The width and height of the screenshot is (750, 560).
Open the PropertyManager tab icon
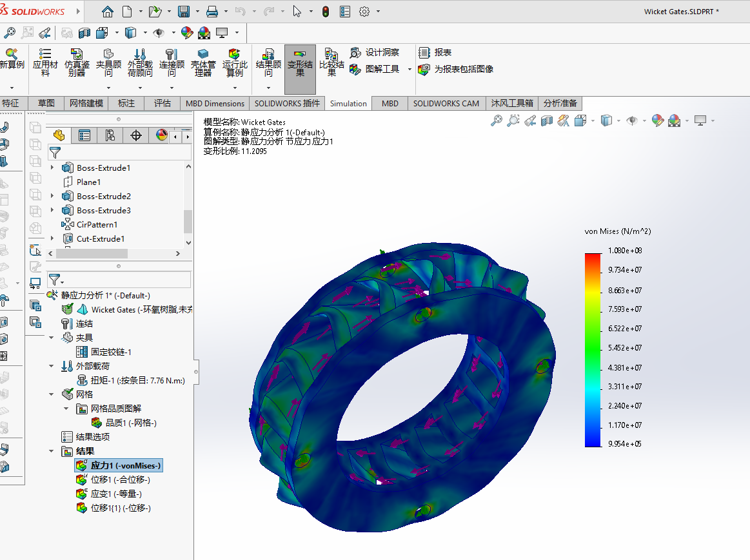pos(84,136)
